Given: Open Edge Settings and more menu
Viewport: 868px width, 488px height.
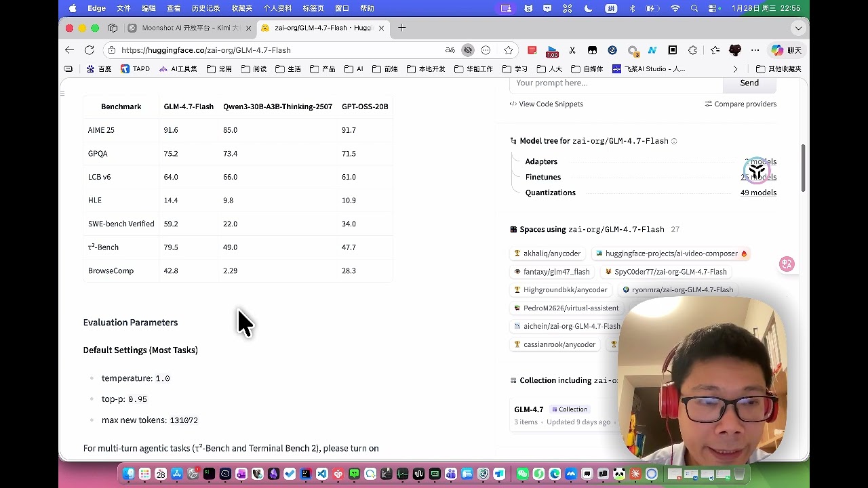Looking at the screenshot, I should 755,50.
